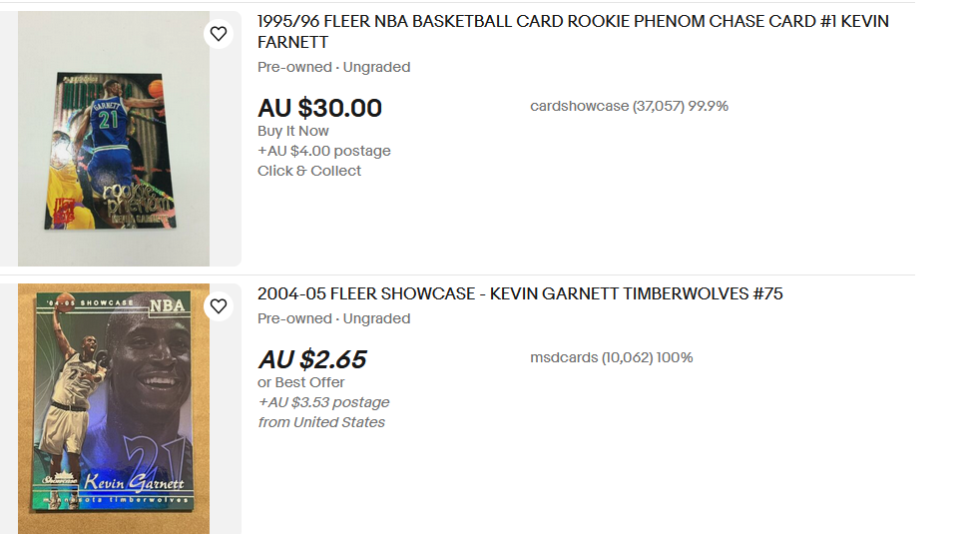Click Pre-owned Ungraded under Fleer Showcase listing
The height and width of the screenshot is (534, 980).
pyautogui.click(x=333, y=318)
